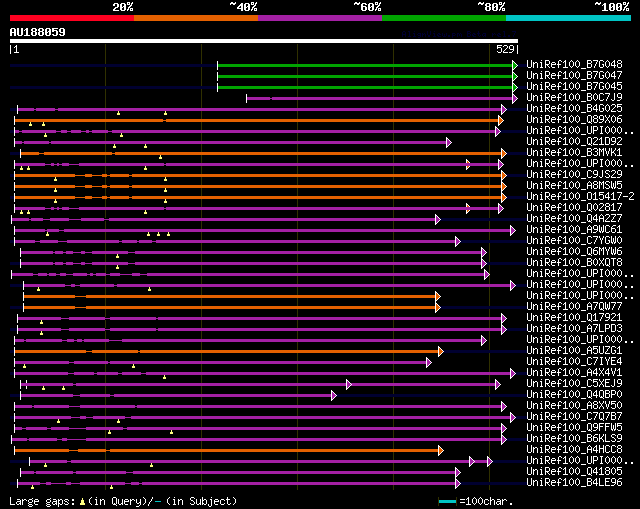Click the purple alignment bar for B0C7J9

click(x=380, y=98)
